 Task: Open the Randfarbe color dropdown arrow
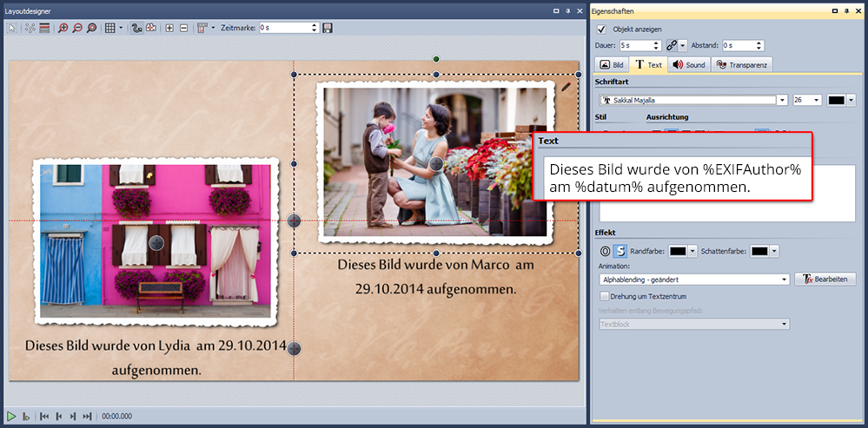693,251
